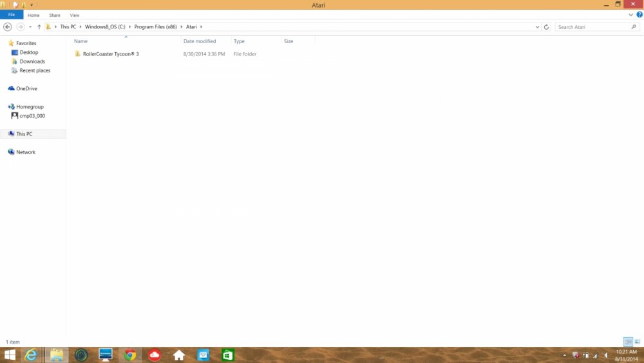Click the Search Atari input box

(592, 27)
